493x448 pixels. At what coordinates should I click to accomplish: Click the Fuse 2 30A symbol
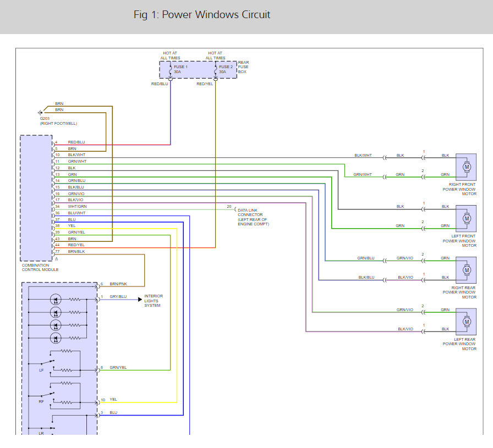point(216,69)
